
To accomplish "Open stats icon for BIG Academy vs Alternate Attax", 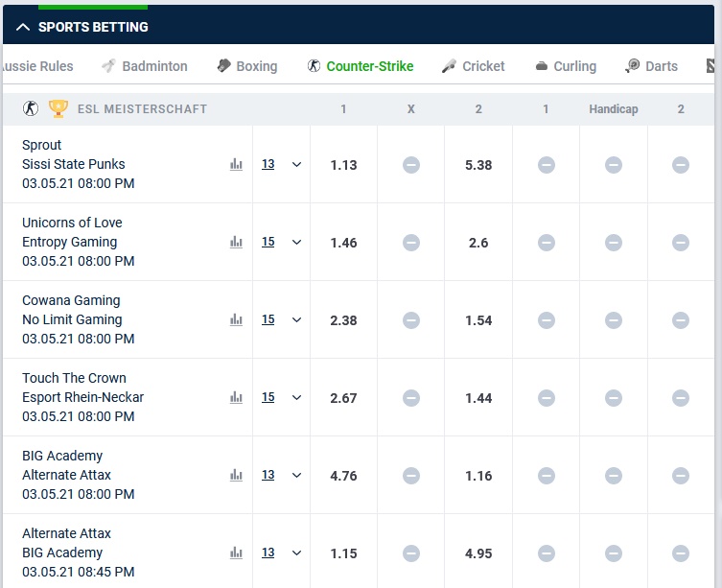I will [236, 475].
